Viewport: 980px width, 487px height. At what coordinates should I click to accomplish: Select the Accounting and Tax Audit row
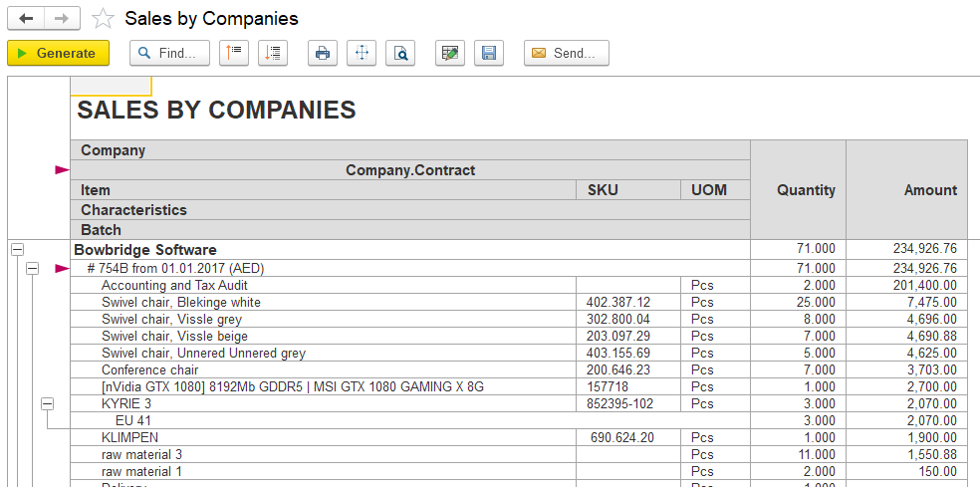tap(519, 285)
